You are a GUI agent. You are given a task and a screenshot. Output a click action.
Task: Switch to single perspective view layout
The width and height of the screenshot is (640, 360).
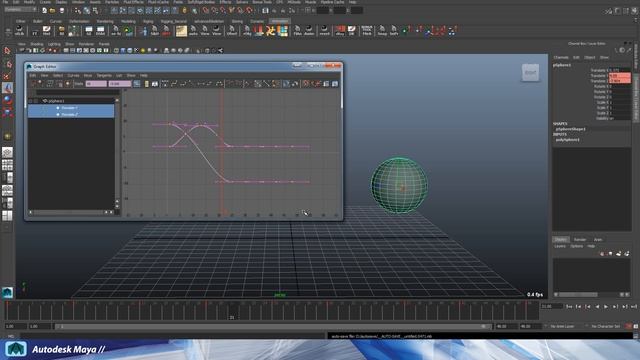coord(7,152)
